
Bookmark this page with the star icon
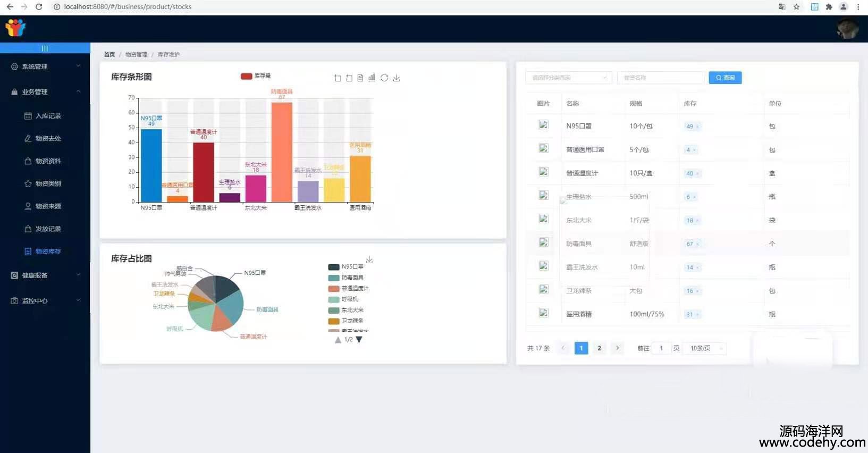pyautogui.click(x=796, y=7)
